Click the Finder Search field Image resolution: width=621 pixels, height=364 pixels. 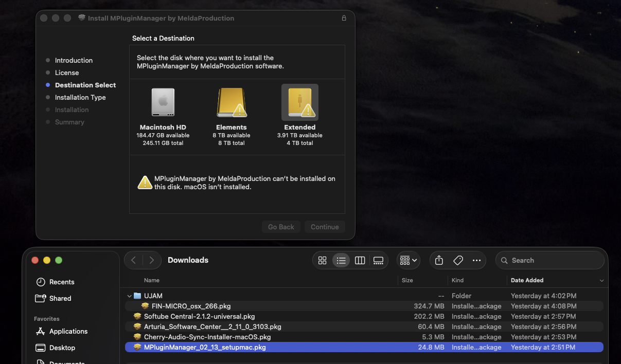click(x=549, y=260)
